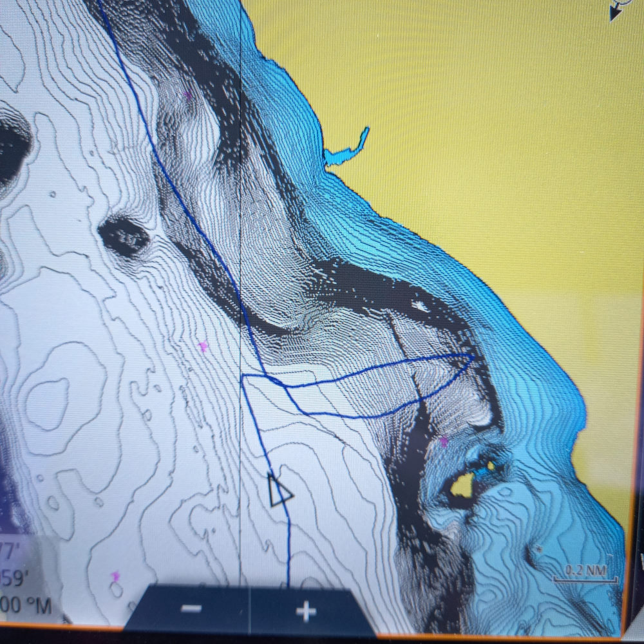Select the magenta waypoint near the depth readout
The image size is (644, 644).
coord(116,575)
